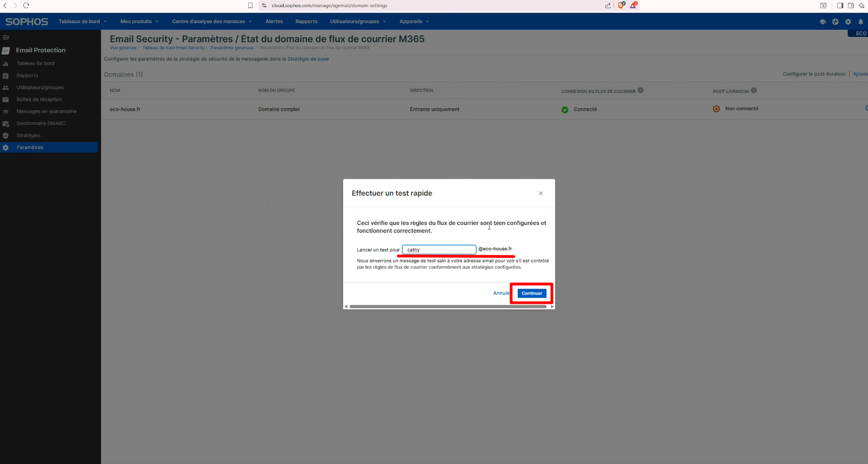Open Utilisateurs/groupes people icon in sidebar
The image size is (868, 464).
(6, 88)
